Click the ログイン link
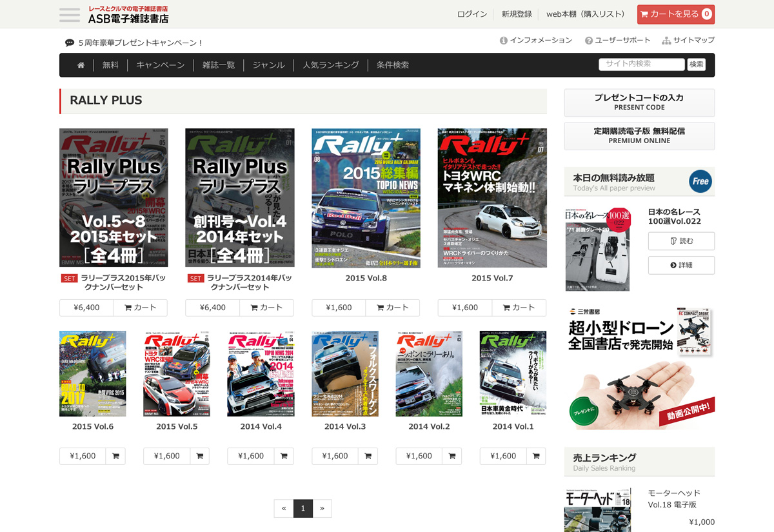The width and height of the screenshot is (774, 532). [x=472, y=14]
